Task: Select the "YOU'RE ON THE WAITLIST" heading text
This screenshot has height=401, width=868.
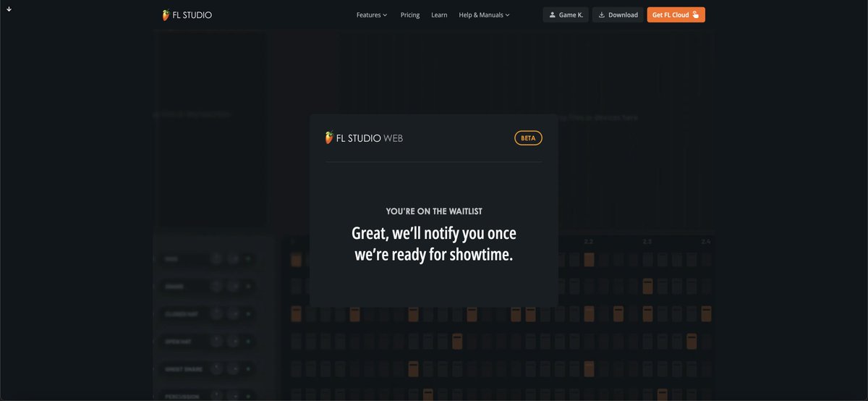Action: coord(434,211)
